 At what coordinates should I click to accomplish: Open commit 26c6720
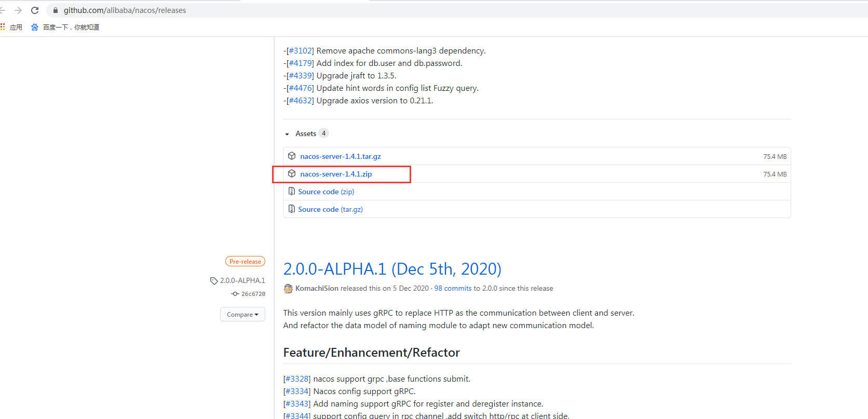click(x=253, y=294)
